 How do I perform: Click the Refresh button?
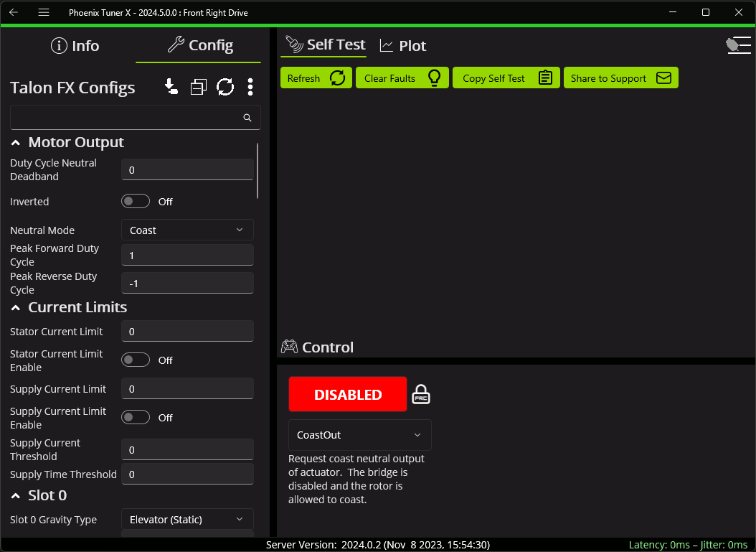(316, 78)
